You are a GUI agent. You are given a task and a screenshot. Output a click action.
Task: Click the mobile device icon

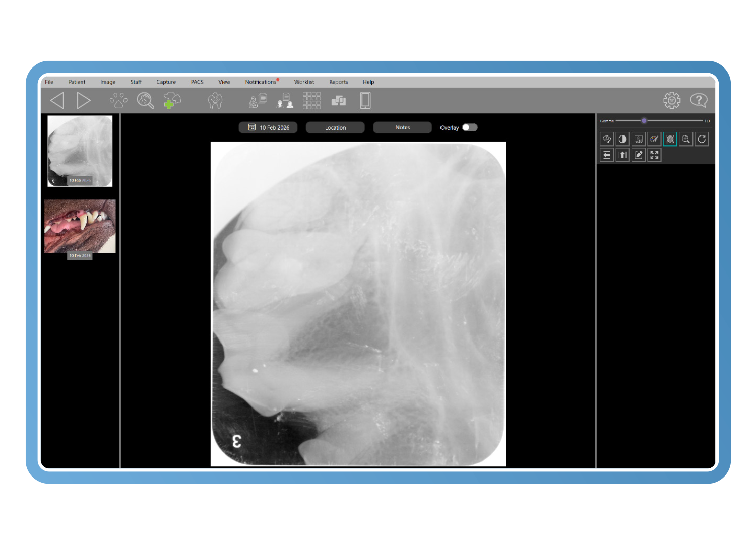point(365,101)
